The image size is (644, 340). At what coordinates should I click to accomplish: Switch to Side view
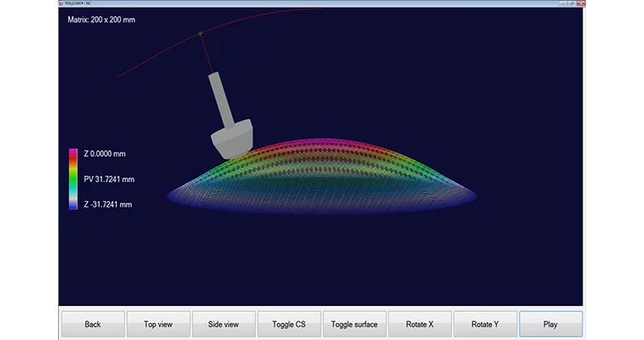point(223,324)
